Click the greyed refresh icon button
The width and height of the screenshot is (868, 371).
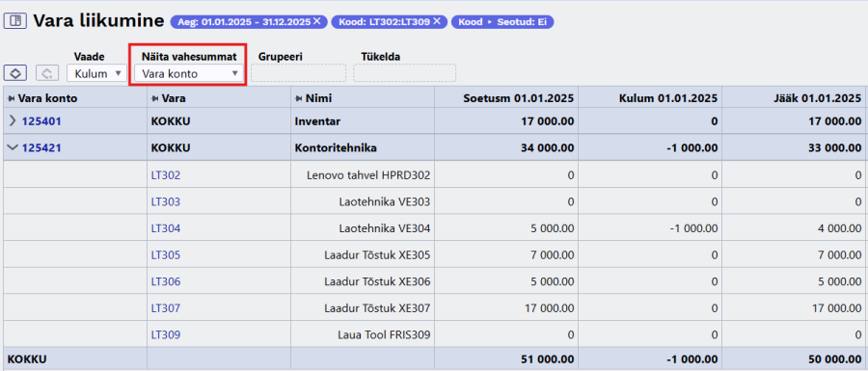tap(47, 73)
